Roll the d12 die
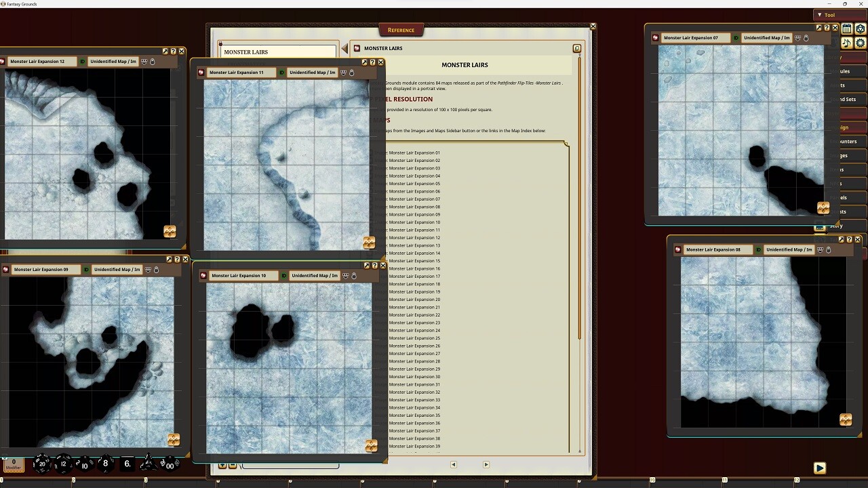This screenshot has width=868, height=488. (x=63, y=464)
